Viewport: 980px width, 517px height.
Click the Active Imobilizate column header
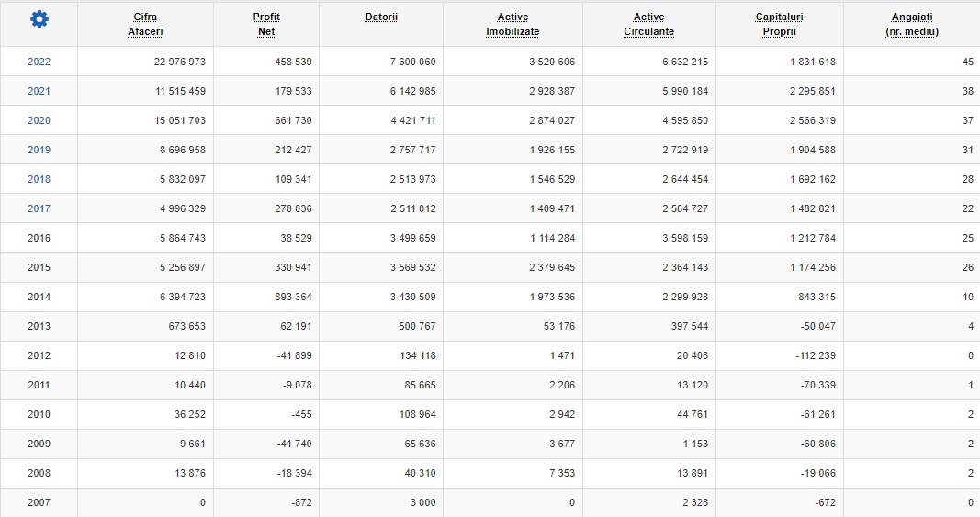(513, 24)
